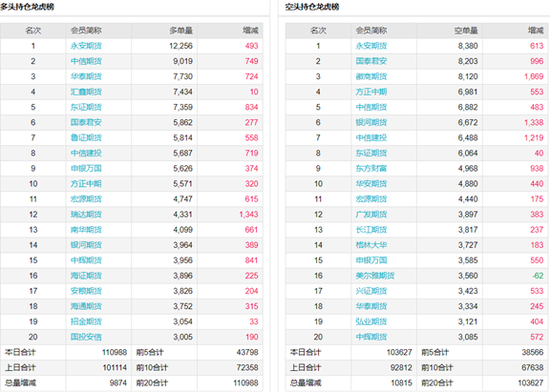550x392 pixels.
Task: Click the 3,005 volume for 国投安信
Action: click(x=183, y=337)
